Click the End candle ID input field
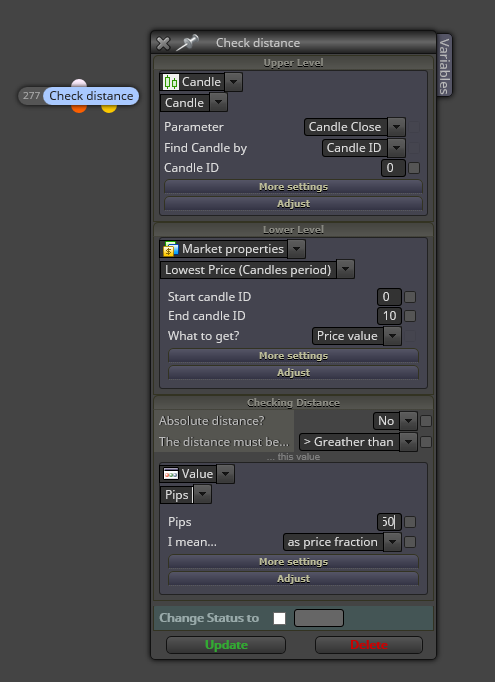Image resolution: width=495 pixels, height=682 pixels. point(389,316)
